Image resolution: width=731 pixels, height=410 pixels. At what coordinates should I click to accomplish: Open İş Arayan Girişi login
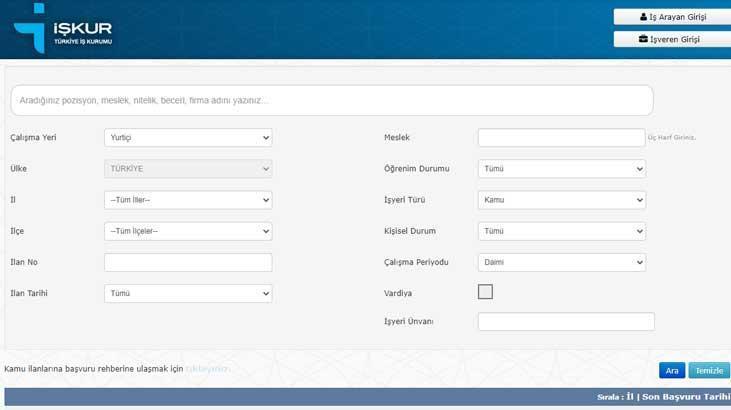(x=671, y=17)
